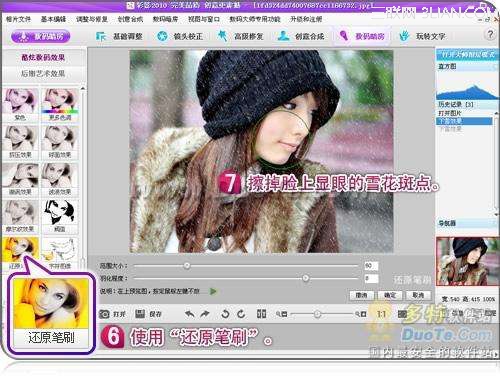Click the 打开大师附层模式 button
Screen dimensions: 500x379
point(468,54)
